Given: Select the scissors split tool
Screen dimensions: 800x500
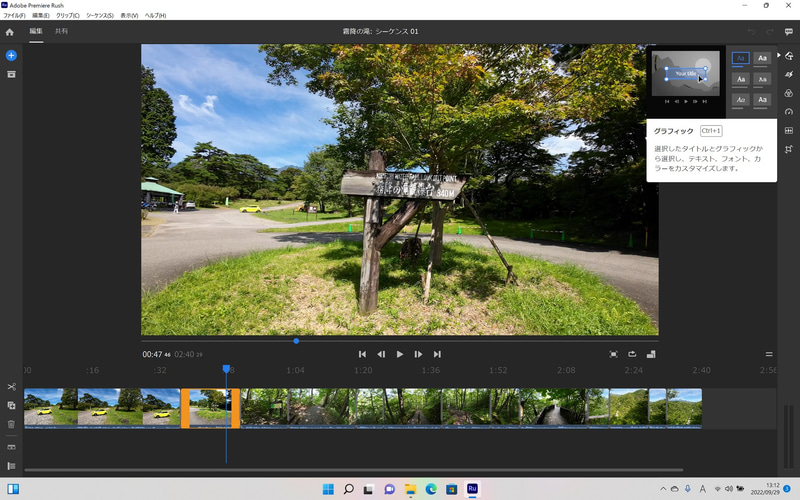Looking at the screenshot, I should point(11,387).
